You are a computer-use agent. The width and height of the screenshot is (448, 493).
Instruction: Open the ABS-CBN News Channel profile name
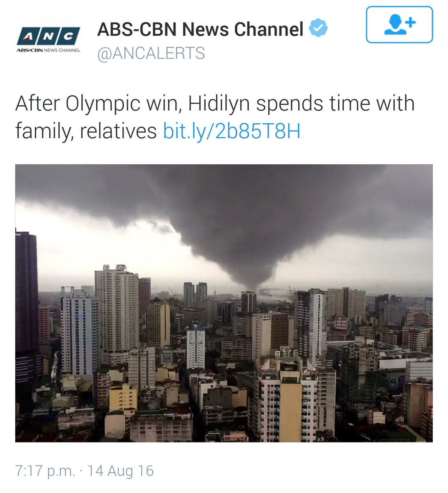click(200, 29)
